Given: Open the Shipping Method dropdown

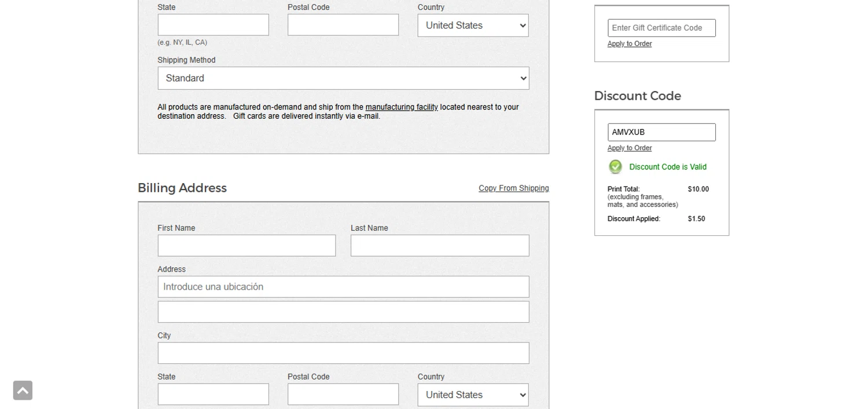Looking at the screenshot, I should [343, 78].
